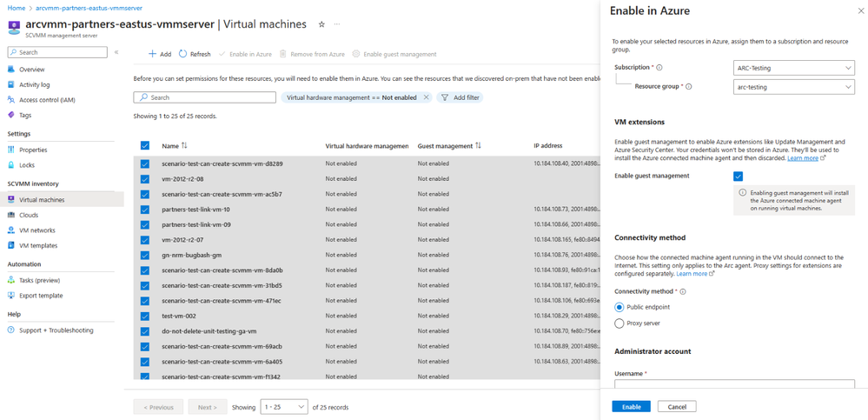Image resolution: width=868 pixels, height=420 pixels.
Task: Click scenario-test-can-create-scvmm-vm-471ec name
Action: [222, 301]
